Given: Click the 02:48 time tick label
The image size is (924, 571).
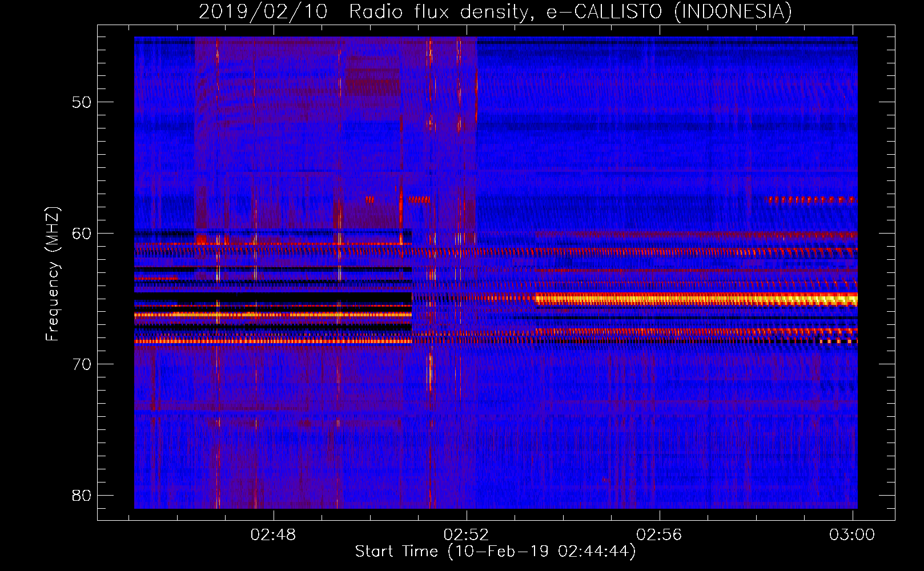Looking at the screenshot, I should 274,534.
